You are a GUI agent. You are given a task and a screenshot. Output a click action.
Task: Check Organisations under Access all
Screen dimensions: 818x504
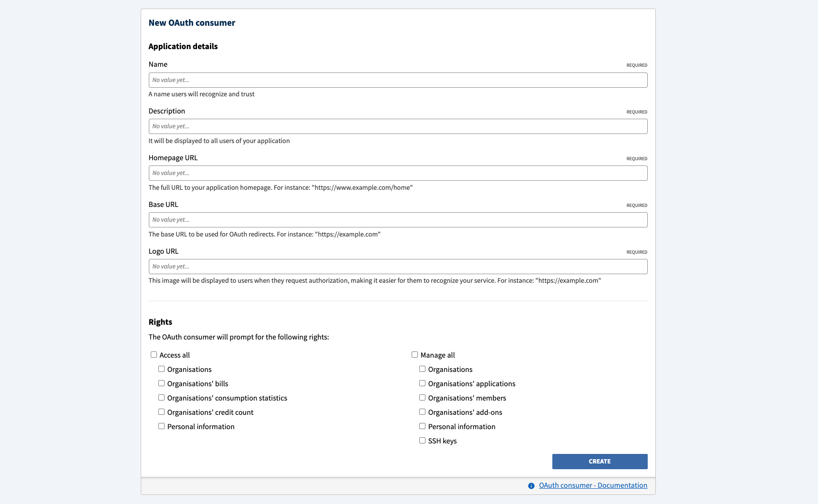point(161,369)
